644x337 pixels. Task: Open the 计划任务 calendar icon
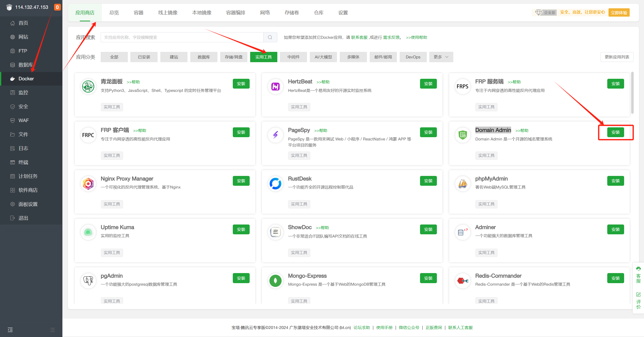pyautogui.click(x=13, y=176)
